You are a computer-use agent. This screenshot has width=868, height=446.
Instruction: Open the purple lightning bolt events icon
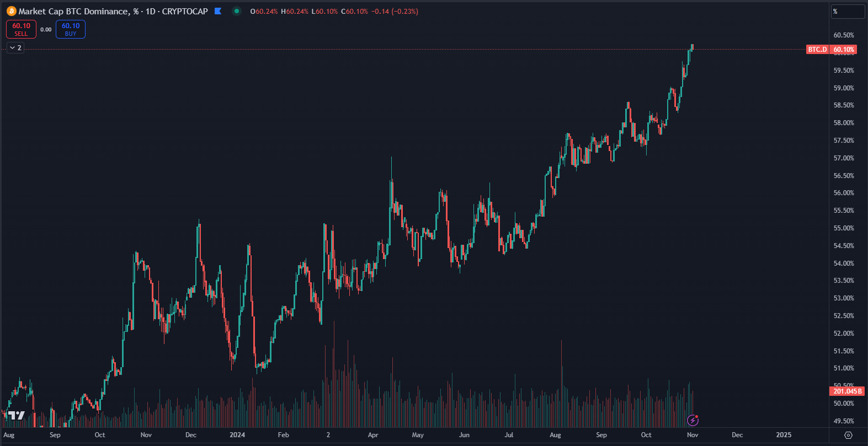point(693,421)
